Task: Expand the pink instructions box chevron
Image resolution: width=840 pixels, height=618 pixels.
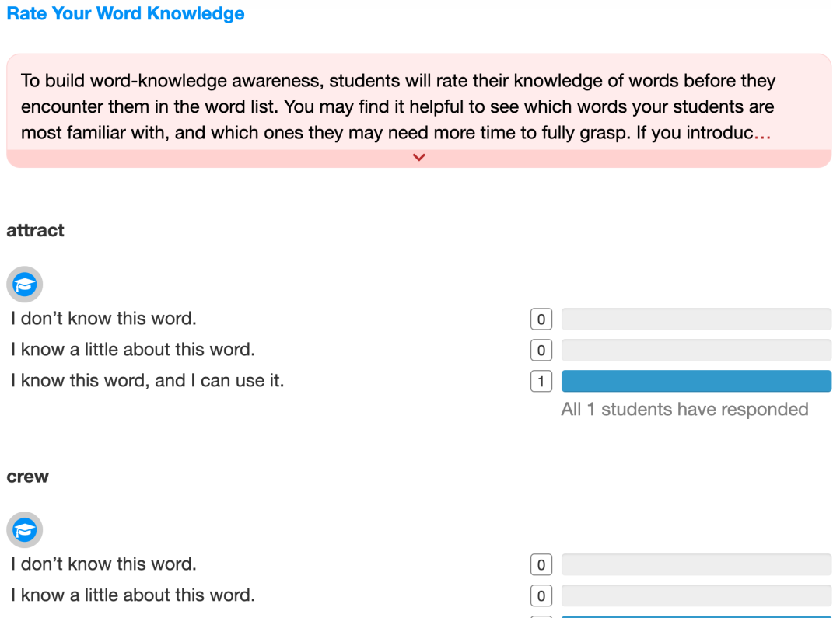Action: (419, 158)
